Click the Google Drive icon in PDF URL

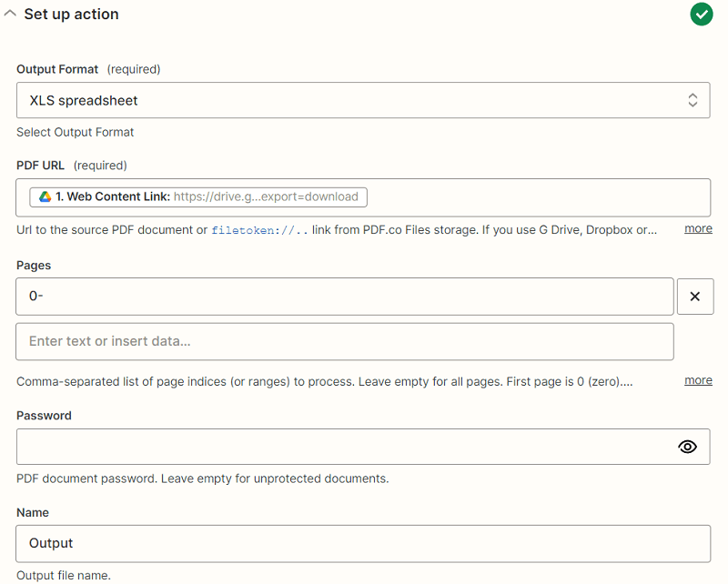click(45, 196)
